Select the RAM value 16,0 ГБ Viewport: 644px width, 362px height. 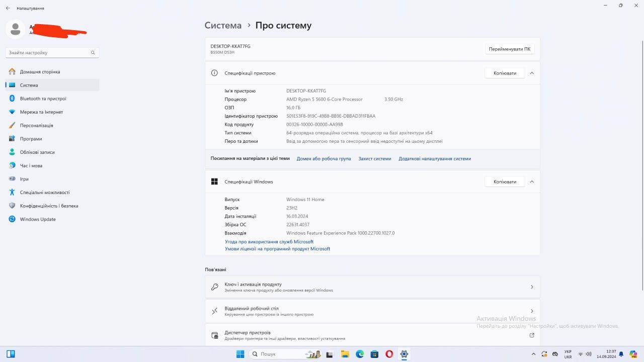pos(293,108)
